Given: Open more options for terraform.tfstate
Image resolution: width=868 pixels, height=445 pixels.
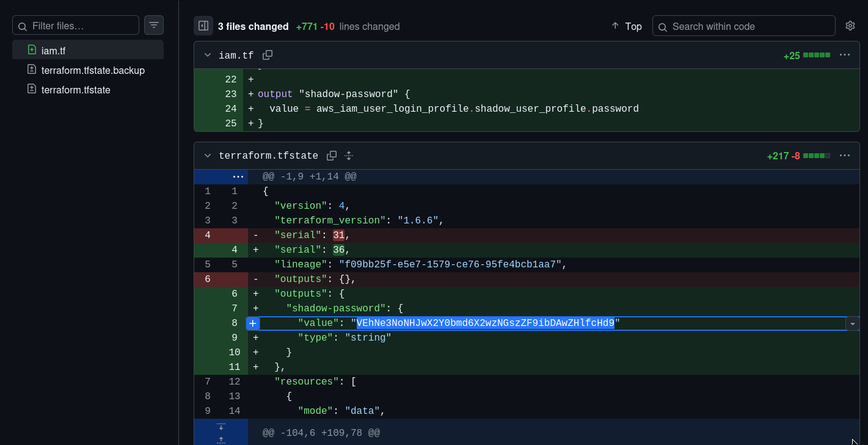Looking at the screenshot, I should pyautogui.click(x=845, y=156).
